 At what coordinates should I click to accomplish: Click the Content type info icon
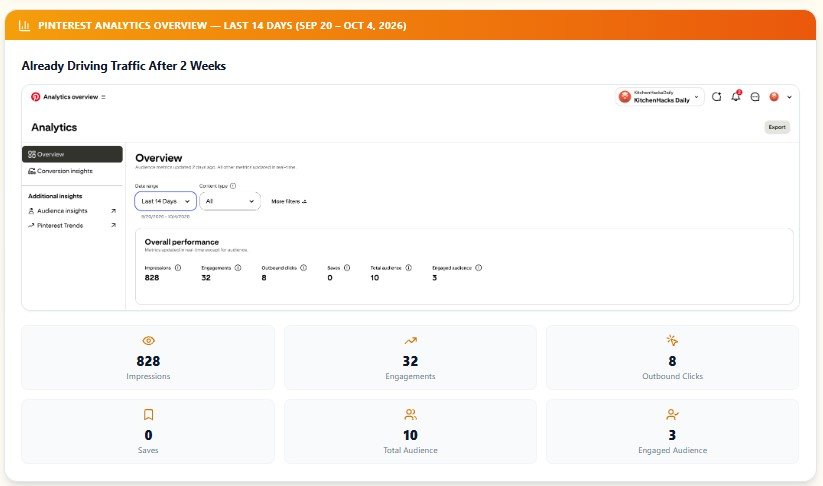pyautogui.click(x=233, y=186)
